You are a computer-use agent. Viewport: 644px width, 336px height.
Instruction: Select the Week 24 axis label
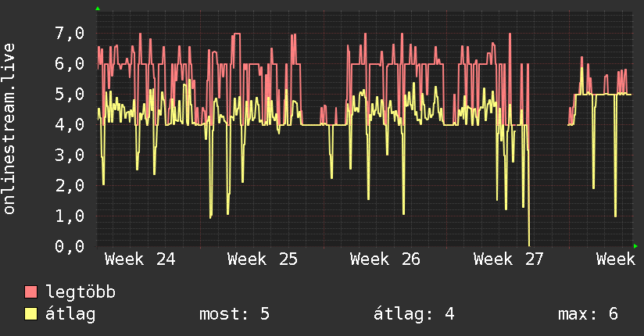140,259
